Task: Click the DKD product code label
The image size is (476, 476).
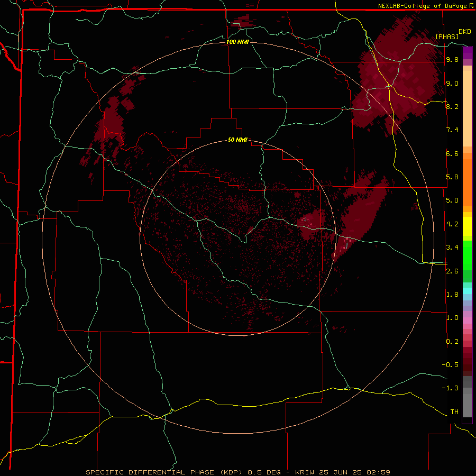Action: (465, 32)
